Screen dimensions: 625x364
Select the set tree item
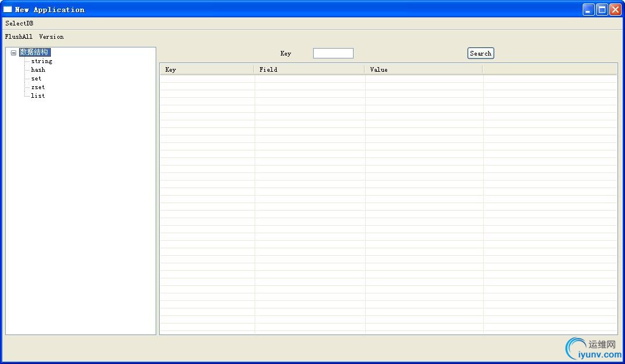[x=36, y=79]
